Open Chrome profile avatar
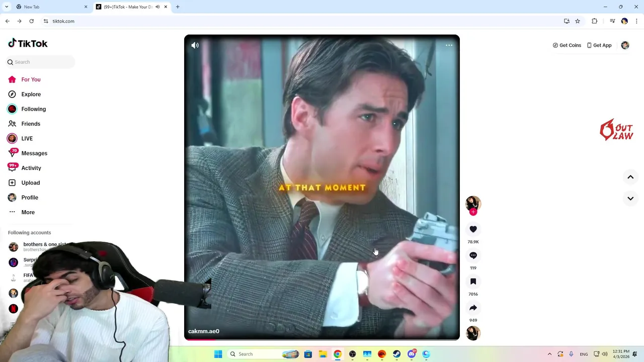This screenshot has height=362, width=644. (x=624, y=21)
